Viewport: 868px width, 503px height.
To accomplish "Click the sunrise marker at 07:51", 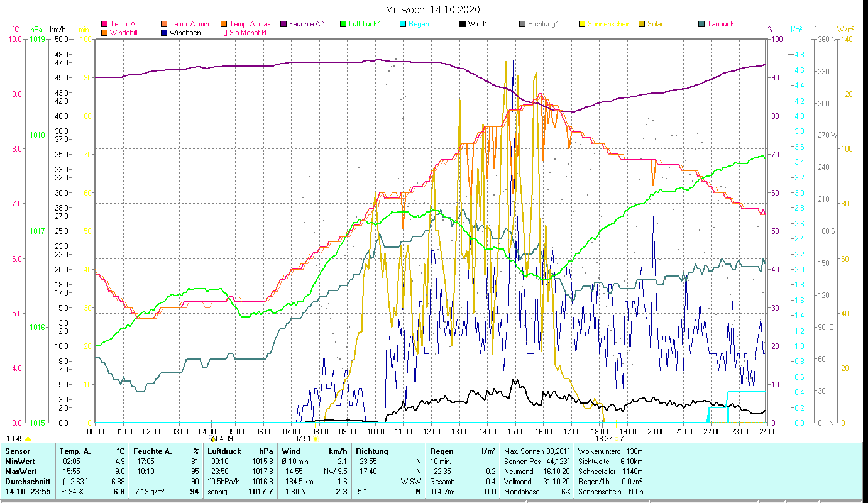I will (x=316, y=439).
